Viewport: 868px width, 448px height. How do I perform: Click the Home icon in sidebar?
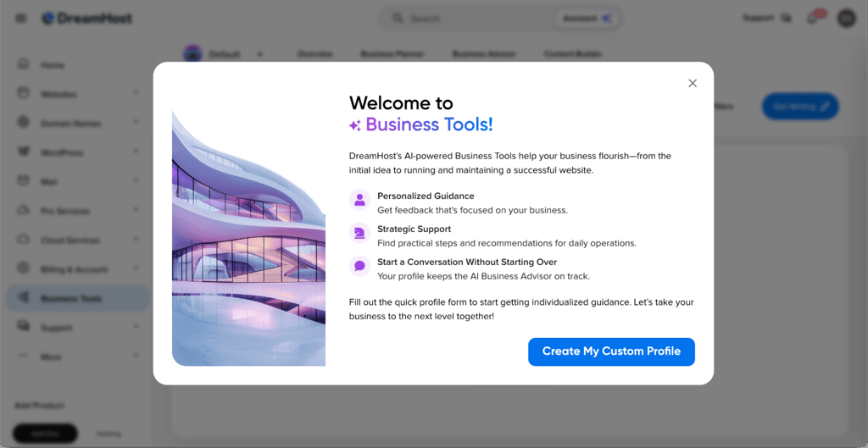pyautogui.click(x=23, y=64)
